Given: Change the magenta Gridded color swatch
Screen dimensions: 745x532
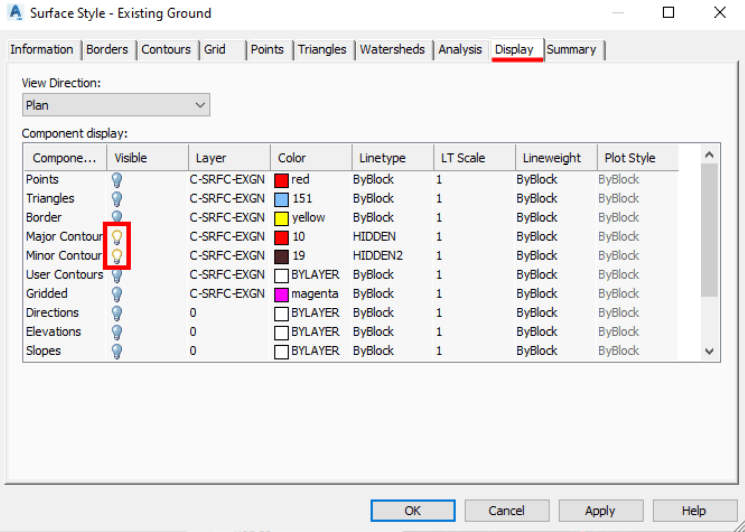Looking at the screenshot, I should pyautogui.click(x=281, y=294).
